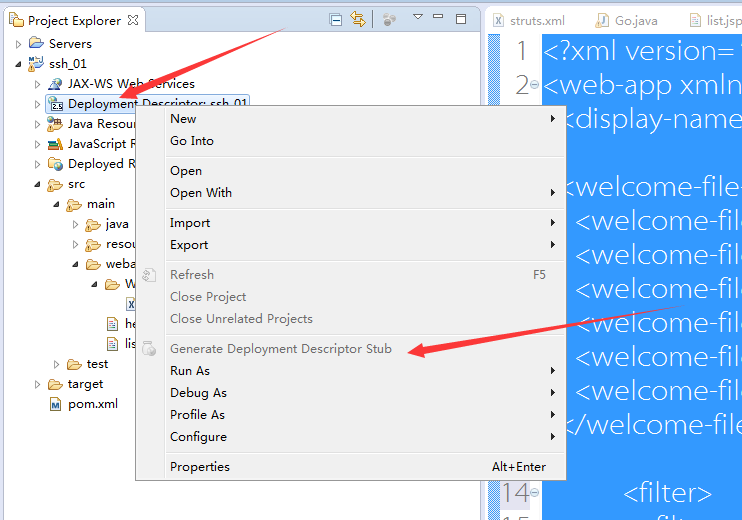The image size is (742, 520).
Task: Click the struts.xml tab file icon
Action: [x=498, y=20]
